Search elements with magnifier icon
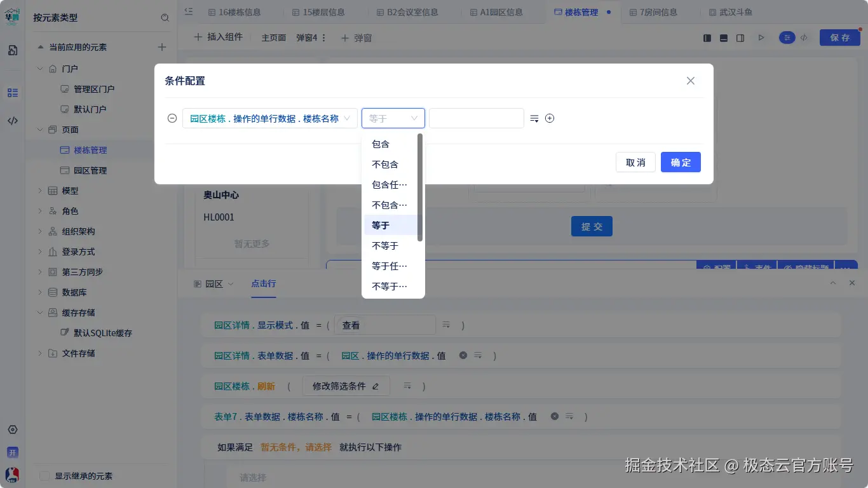The height and width of the screenshot is (488, 868). coord(165,18)
